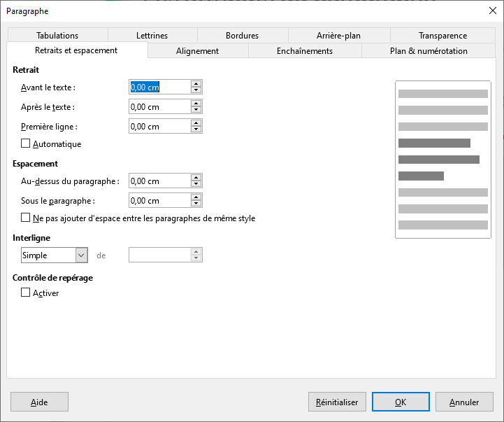This screenshot has height=422, width=504.
Task: Click the Annuler button
Action: pos(464,402)
